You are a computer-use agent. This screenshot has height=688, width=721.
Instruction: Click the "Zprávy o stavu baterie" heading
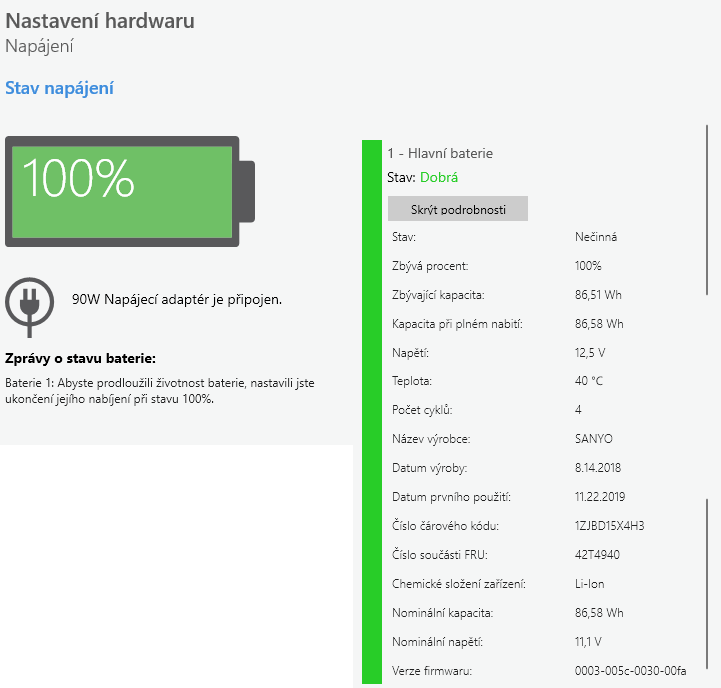(x=81, y=359)
